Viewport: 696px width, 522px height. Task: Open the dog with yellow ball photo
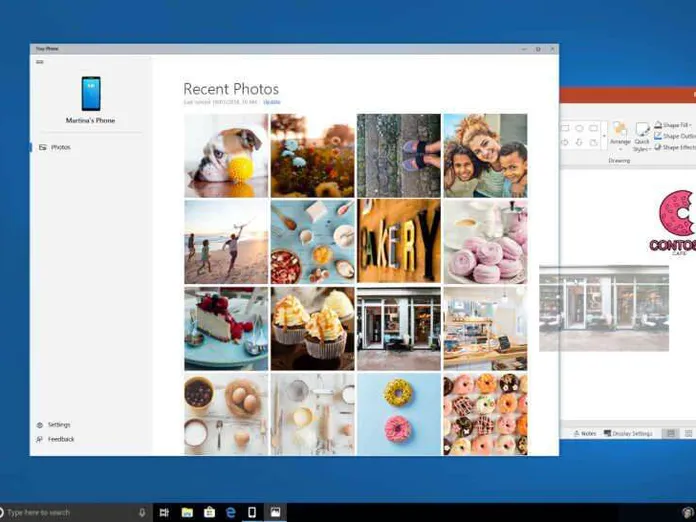(226, 155)
